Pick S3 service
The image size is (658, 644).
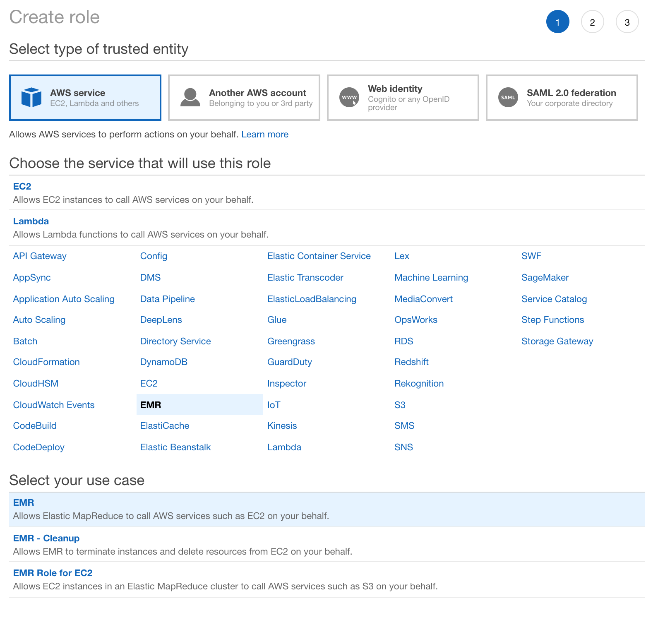pos(400,405)
